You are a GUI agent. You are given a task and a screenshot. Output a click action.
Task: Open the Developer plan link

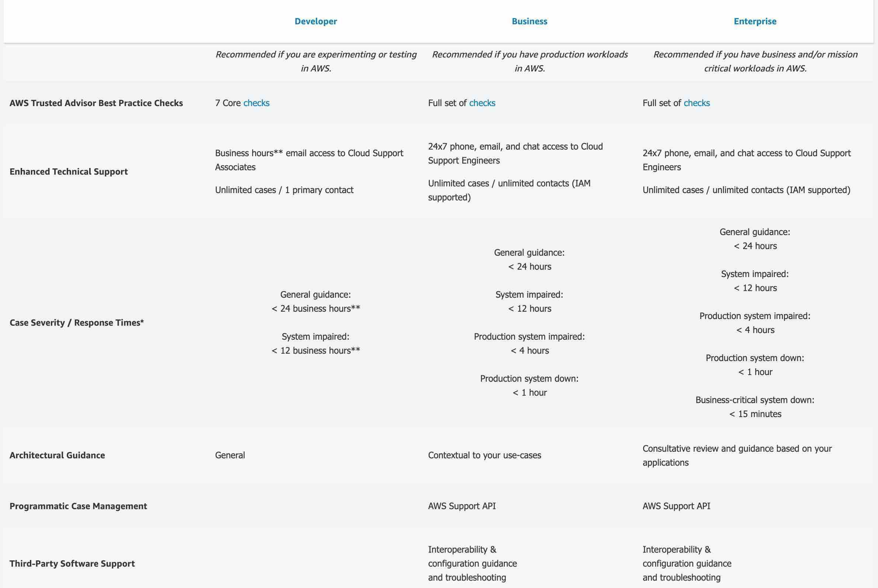(316, 21)
